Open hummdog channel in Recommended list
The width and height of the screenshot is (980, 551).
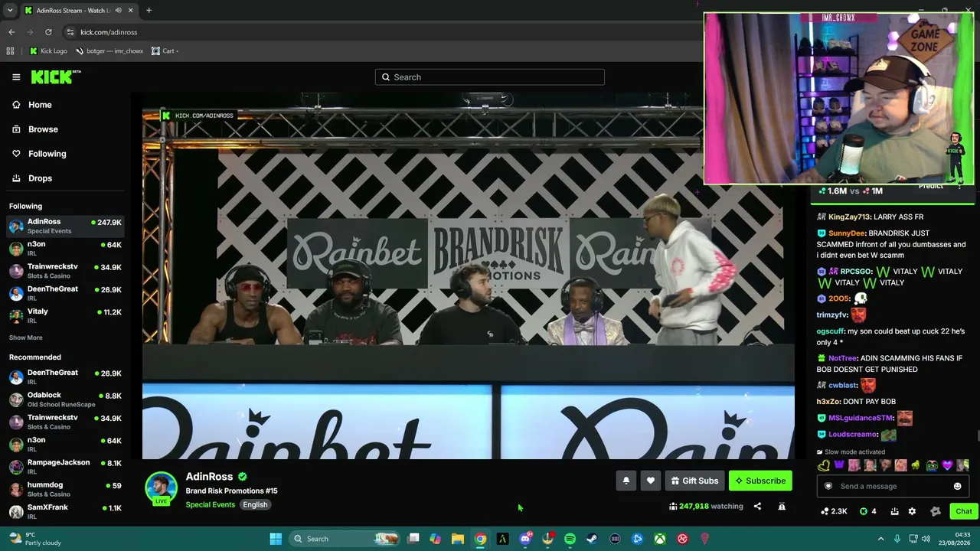65,489
